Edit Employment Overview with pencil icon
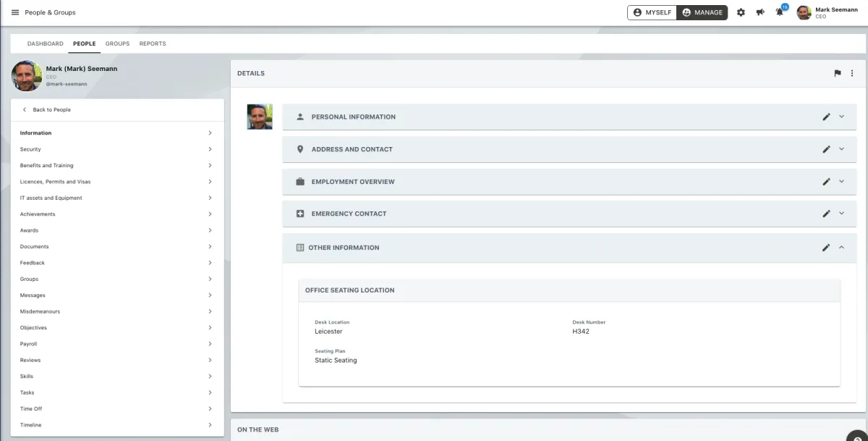The height and width of the screenshot is (441, 868). pyautogui.click(x=826, y=182)
